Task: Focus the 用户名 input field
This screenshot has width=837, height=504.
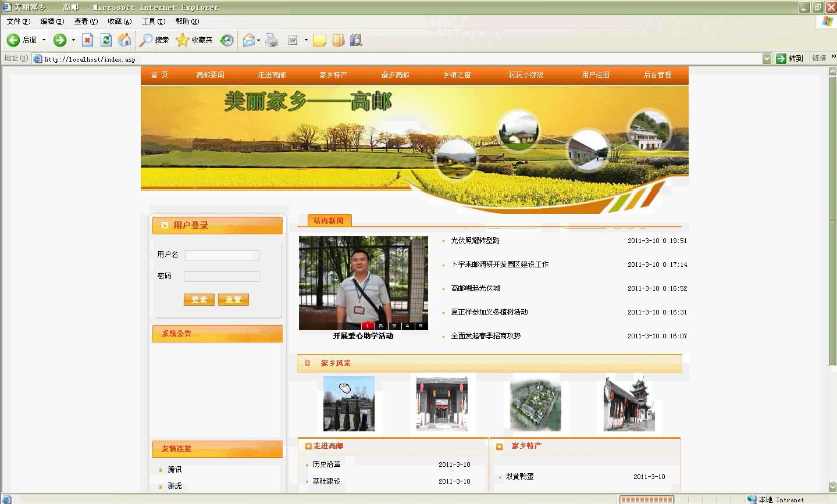Action: click(222, 255)
